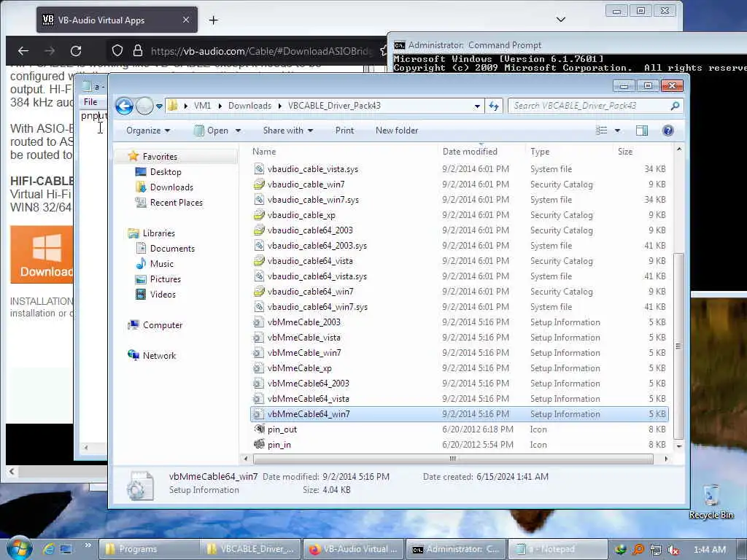Click the vertical scrollbar of the file list
This screenshot has height=560, width=747.
[679, 346]
